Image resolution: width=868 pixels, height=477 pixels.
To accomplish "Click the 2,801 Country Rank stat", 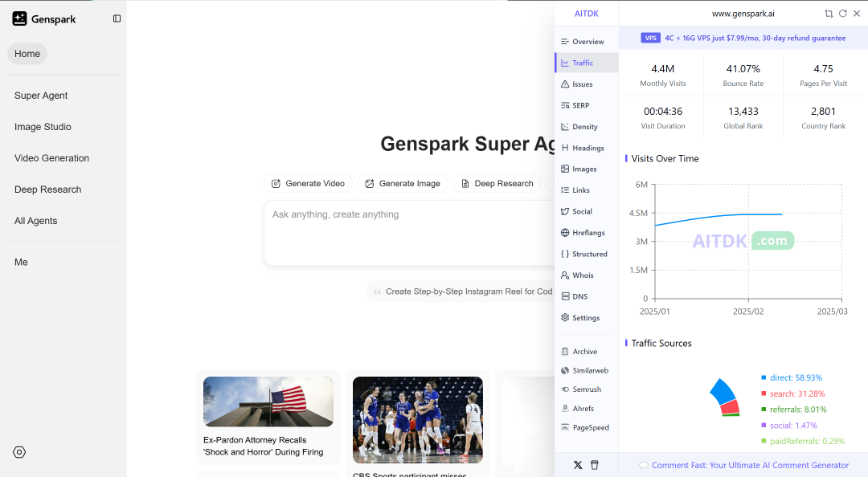I will coord(823,118).
